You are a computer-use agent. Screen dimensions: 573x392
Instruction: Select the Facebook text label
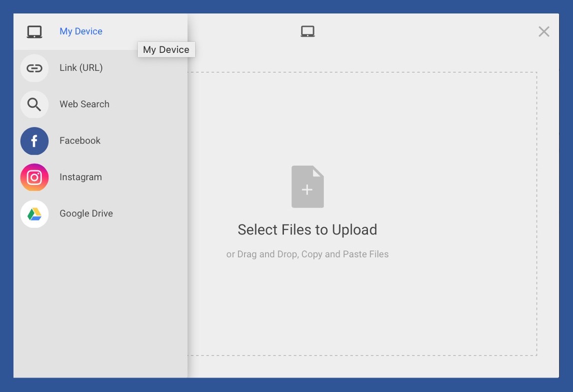click(80, 141)
